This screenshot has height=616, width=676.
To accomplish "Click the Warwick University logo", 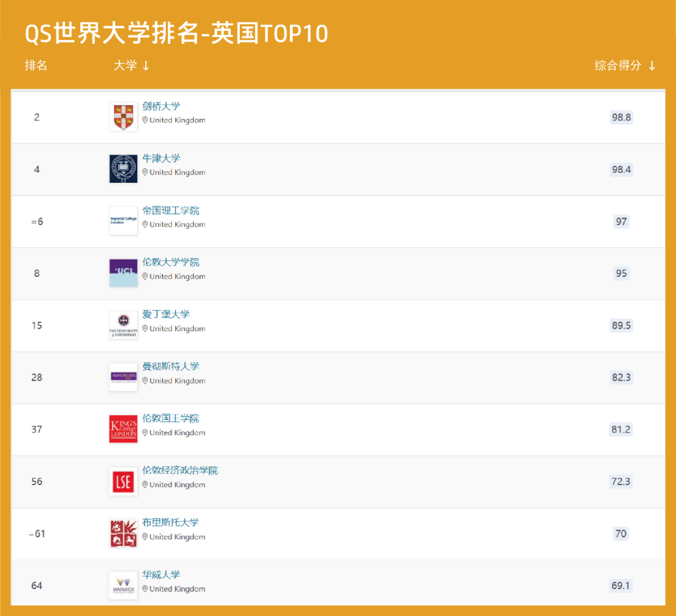I will (x=123, y=585).
